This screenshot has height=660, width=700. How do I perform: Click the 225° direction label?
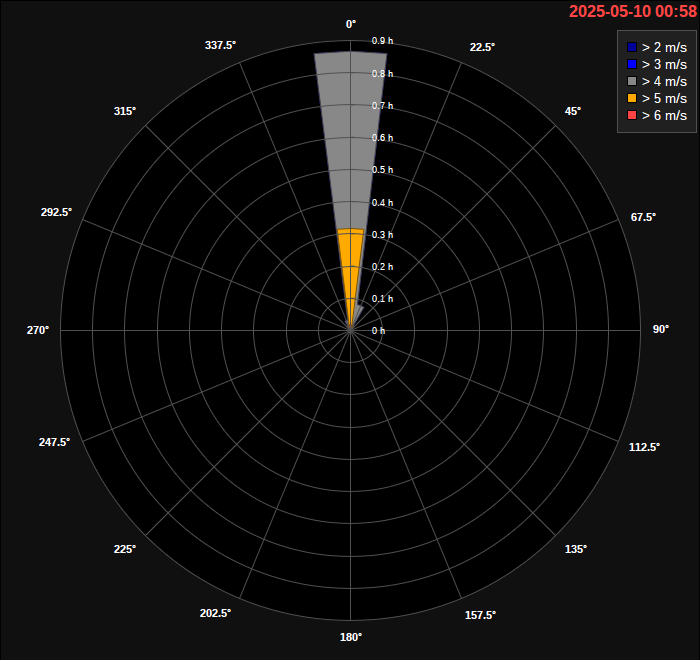click(125, 549)
